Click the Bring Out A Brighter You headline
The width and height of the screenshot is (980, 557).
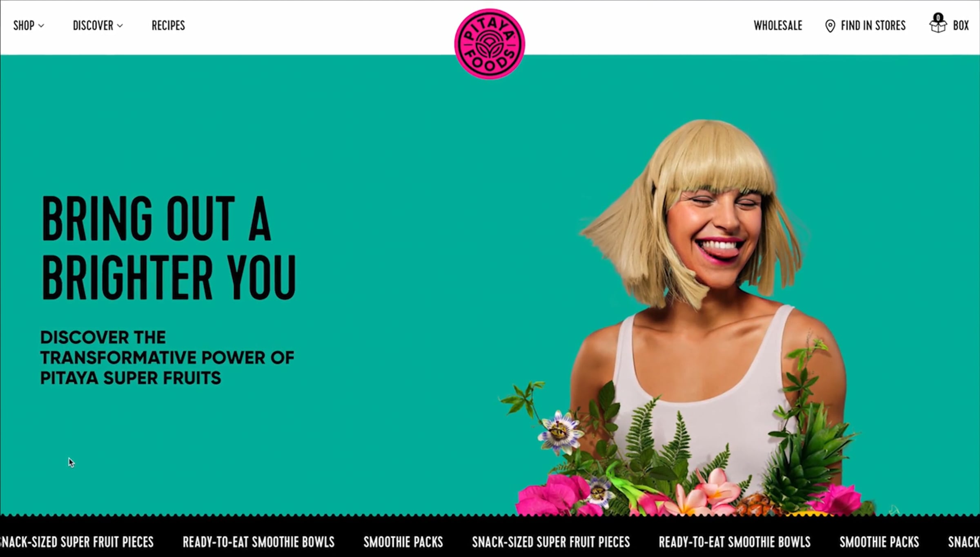point(169,248)
